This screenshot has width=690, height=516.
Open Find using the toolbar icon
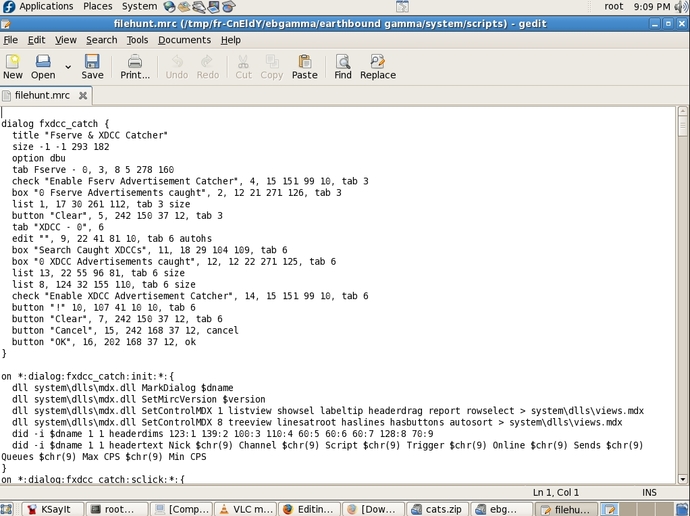(x=343, y=67)
